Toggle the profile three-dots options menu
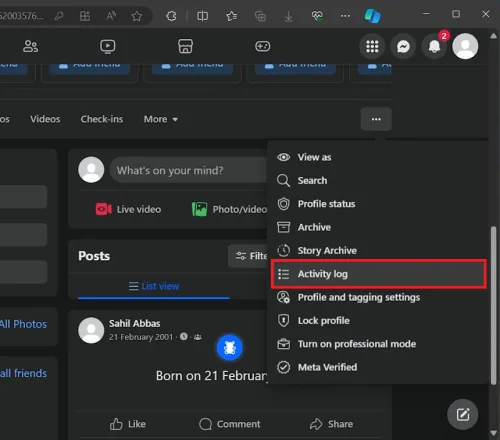This screenshot has width=500, height=440. pos(376,119)
